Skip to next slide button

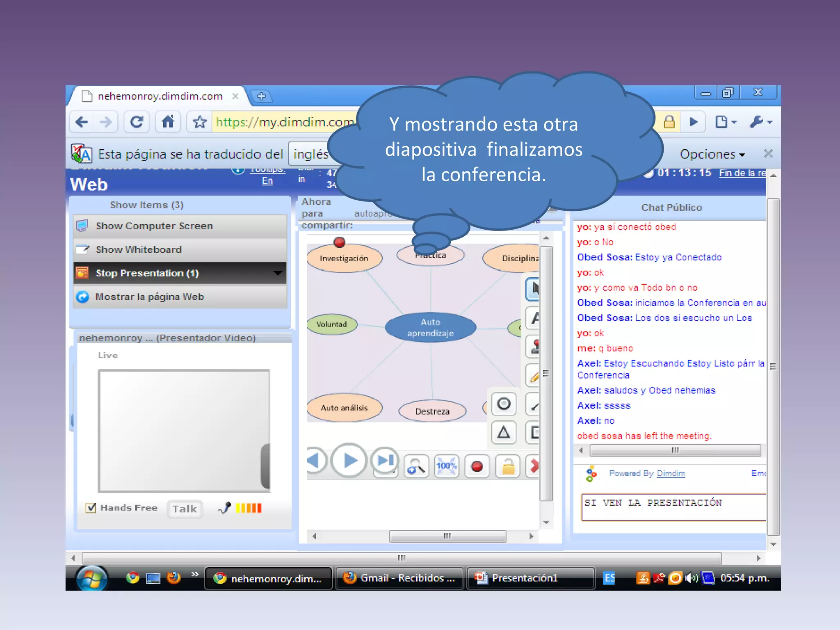(385, 460)
